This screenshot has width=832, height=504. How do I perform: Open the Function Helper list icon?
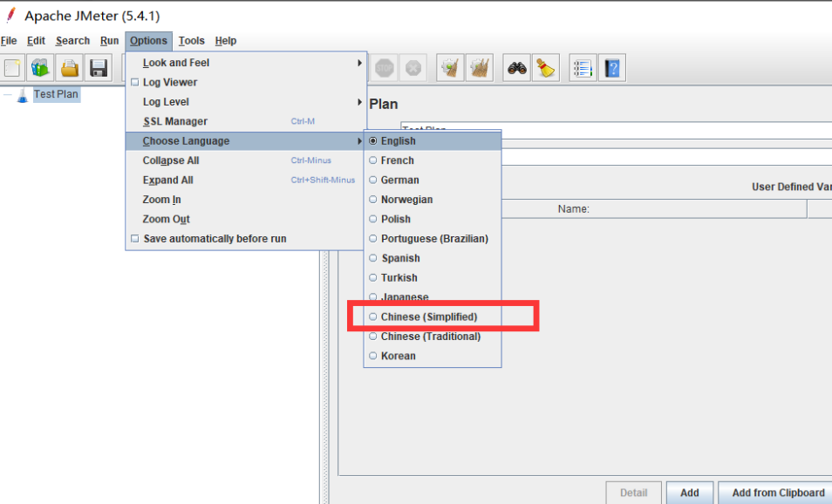[x=583, y=68]
